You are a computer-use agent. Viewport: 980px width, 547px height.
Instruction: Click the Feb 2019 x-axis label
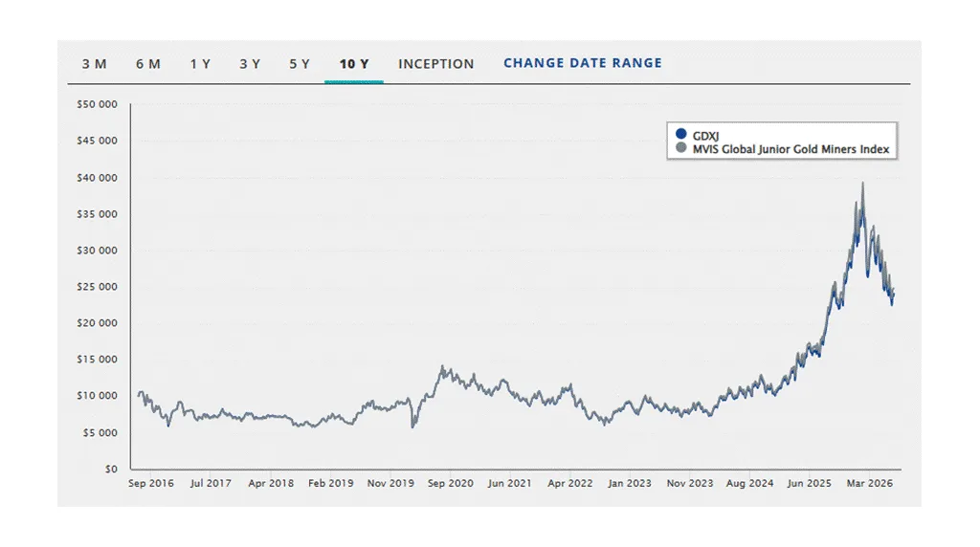(330, 483)
